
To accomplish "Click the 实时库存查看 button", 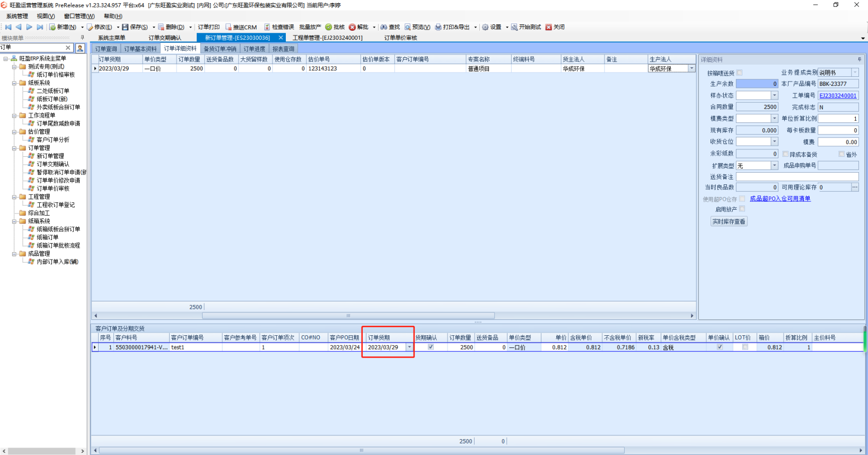I will tap(729, 221).
